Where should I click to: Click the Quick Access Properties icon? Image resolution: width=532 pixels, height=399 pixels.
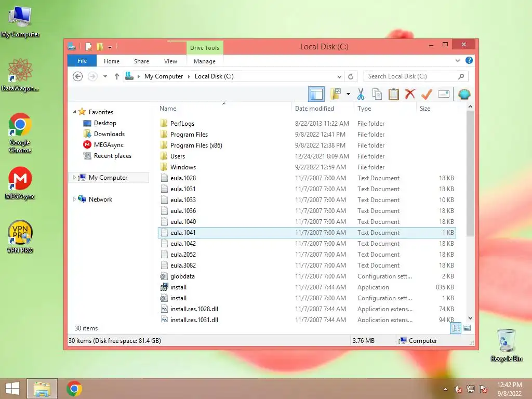88,47
